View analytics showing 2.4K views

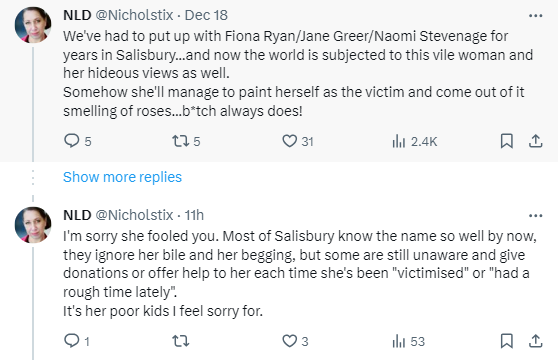[415, 142]
